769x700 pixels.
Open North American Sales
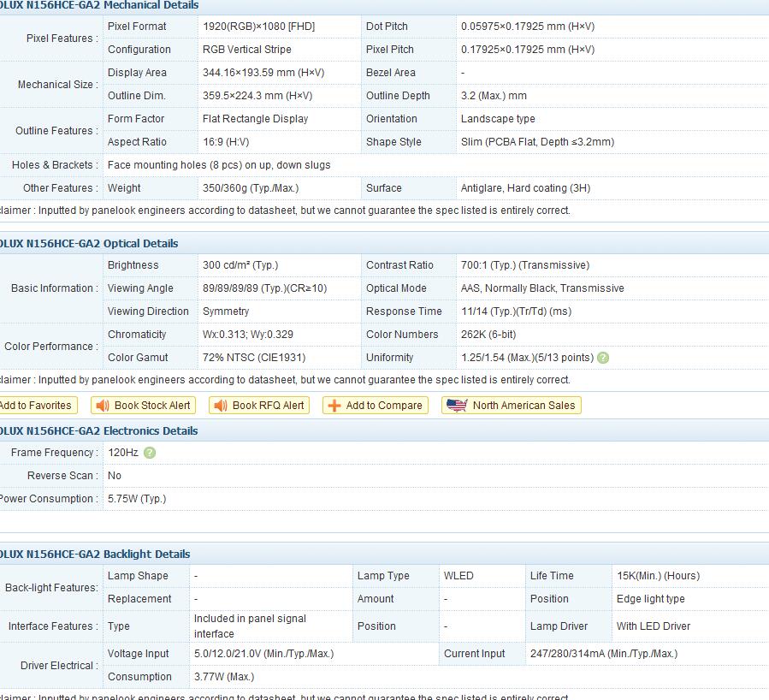[x=512, y=406]
